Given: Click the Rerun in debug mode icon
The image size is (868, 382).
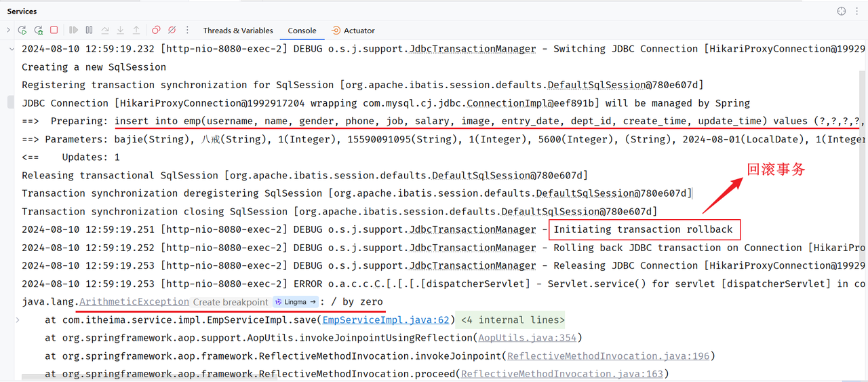Looking at the screenshot, I should tap(38, 31).
